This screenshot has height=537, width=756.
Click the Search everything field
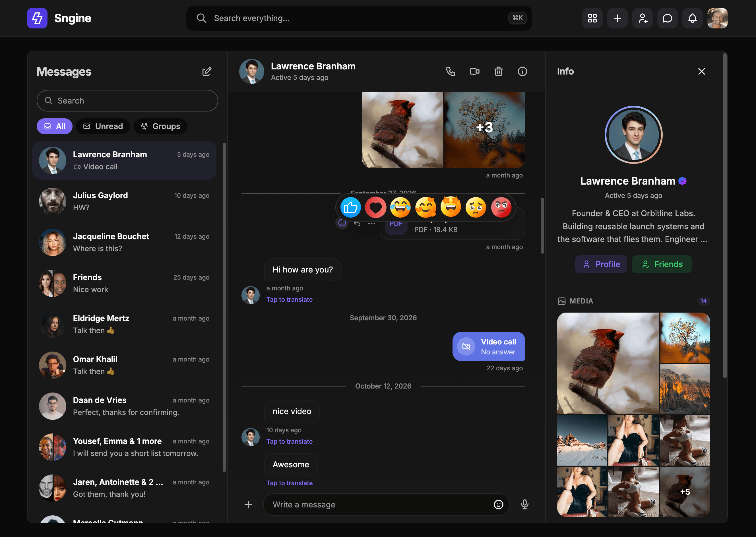[x=359, y=18]
